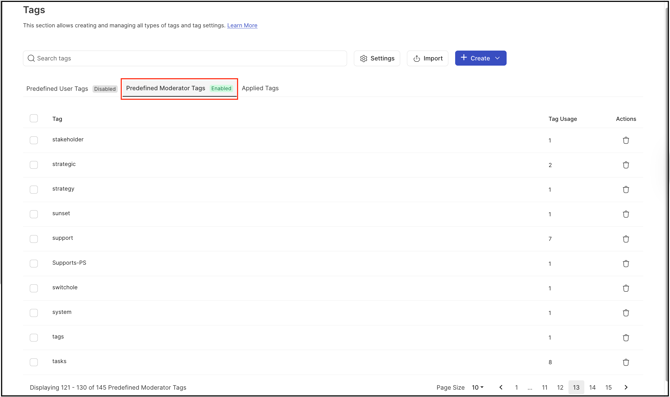
Task: Delete the support tag via trash icon
Action: [x=626, y=239]
